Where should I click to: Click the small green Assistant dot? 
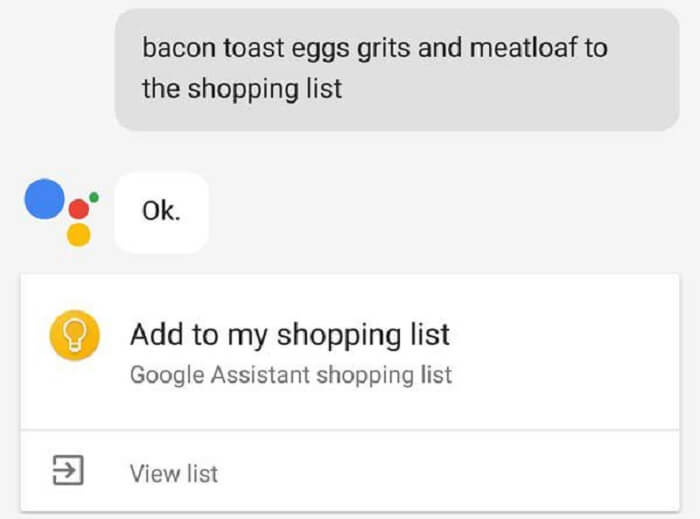94,197
